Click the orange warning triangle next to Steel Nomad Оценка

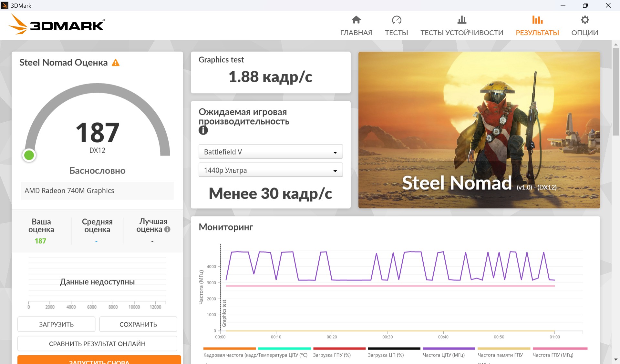116,63
